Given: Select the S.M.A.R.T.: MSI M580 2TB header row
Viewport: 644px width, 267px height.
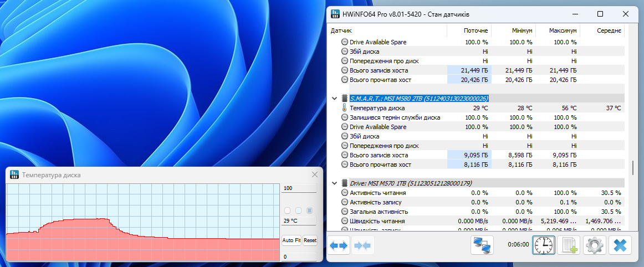Looking at the screenshot, I should [419, 99].
